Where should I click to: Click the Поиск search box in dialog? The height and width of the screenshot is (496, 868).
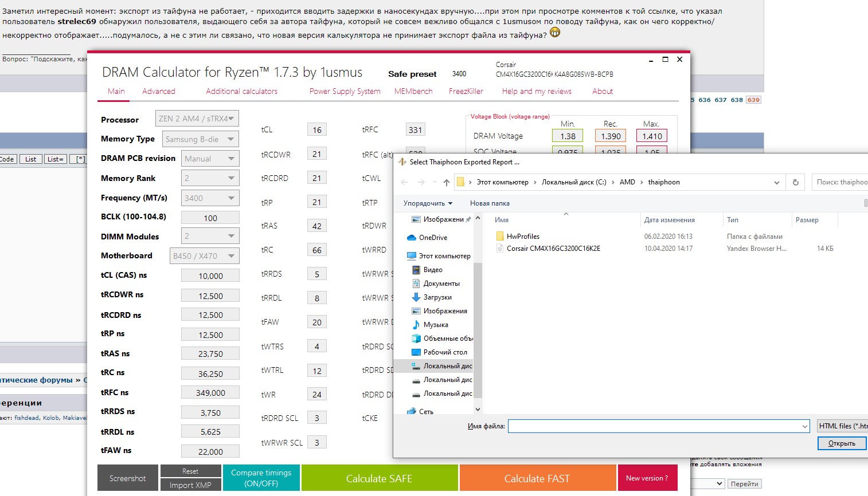click(840, 182)
